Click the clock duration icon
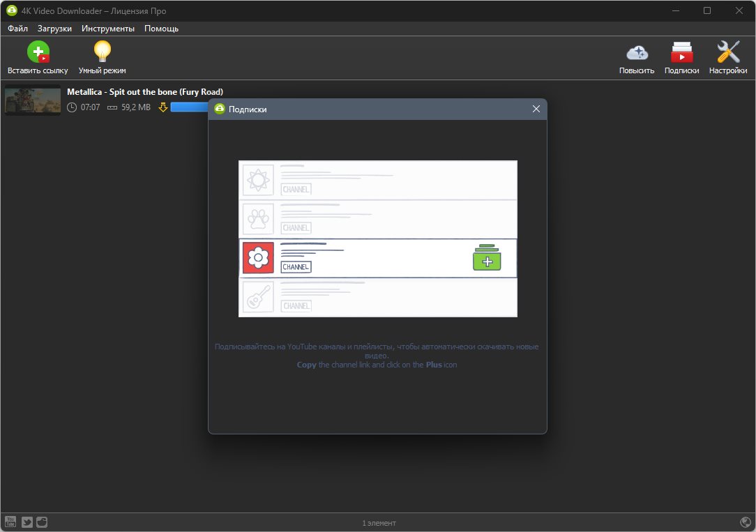The width and height of the screenshot is (756, 532). 72,107
